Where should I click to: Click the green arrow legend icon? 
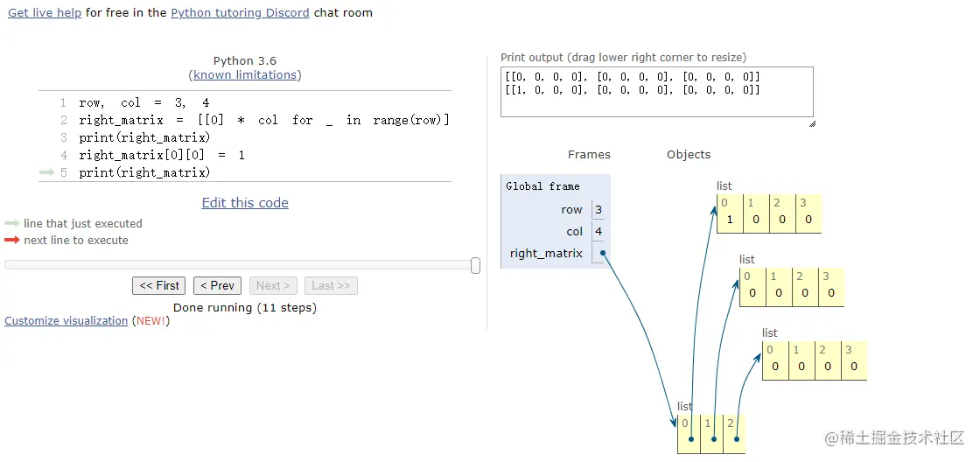tap(12, 223)
